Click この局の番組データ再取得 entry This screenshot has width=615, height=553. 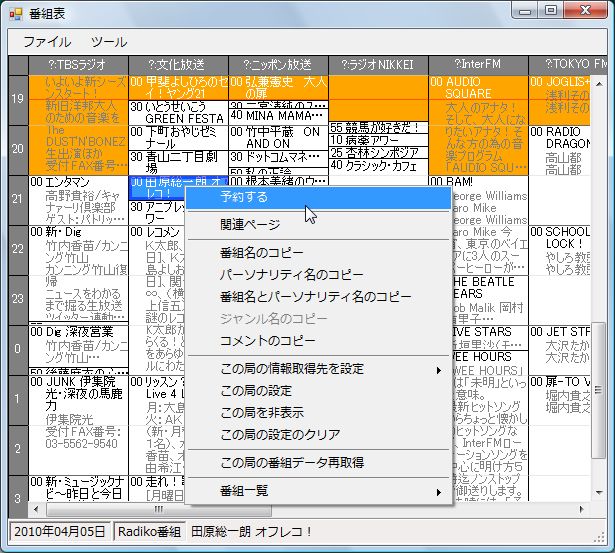click(x=318, y=463)
